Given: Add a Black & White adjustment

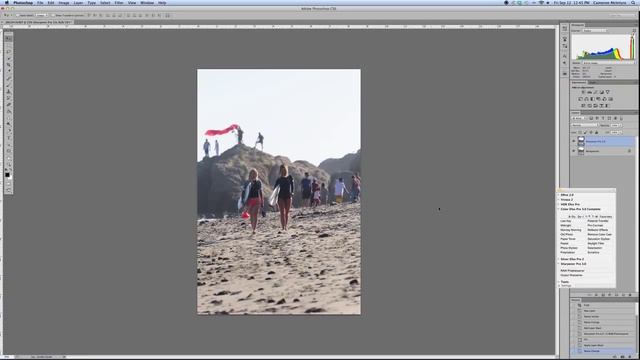Looking at the screenshot, I should point(592,99).
